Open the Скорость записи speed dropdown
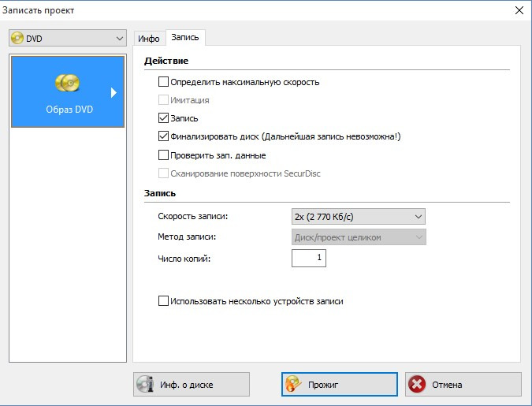This screenshot has width=532, height=406. 359,217
